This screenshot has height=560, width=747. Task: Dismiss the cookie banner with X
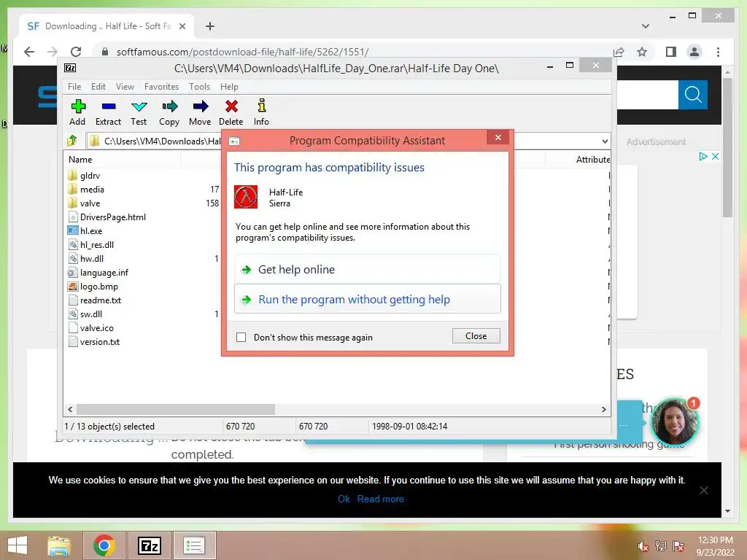pos(704,490)
